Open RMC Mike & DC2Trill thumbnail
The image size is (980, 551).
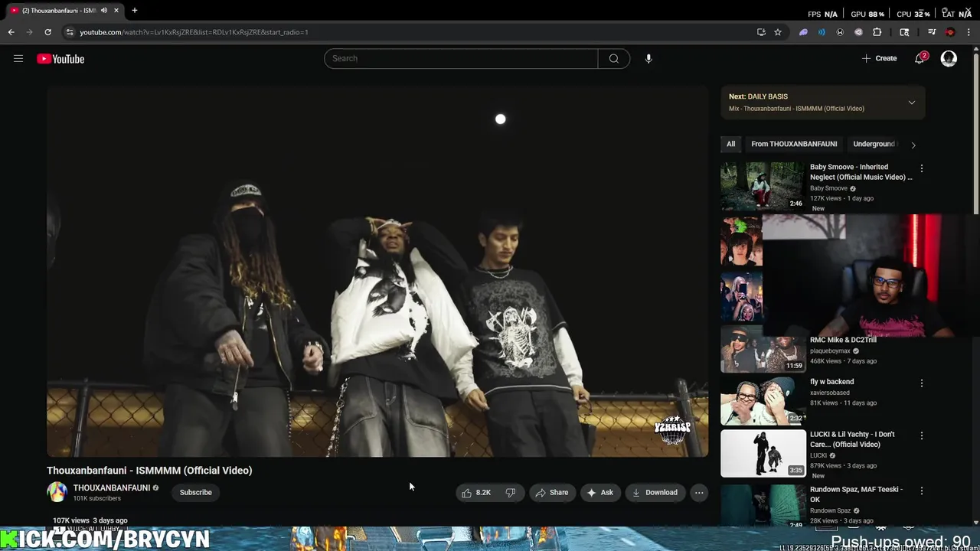[x=763, y=348]
